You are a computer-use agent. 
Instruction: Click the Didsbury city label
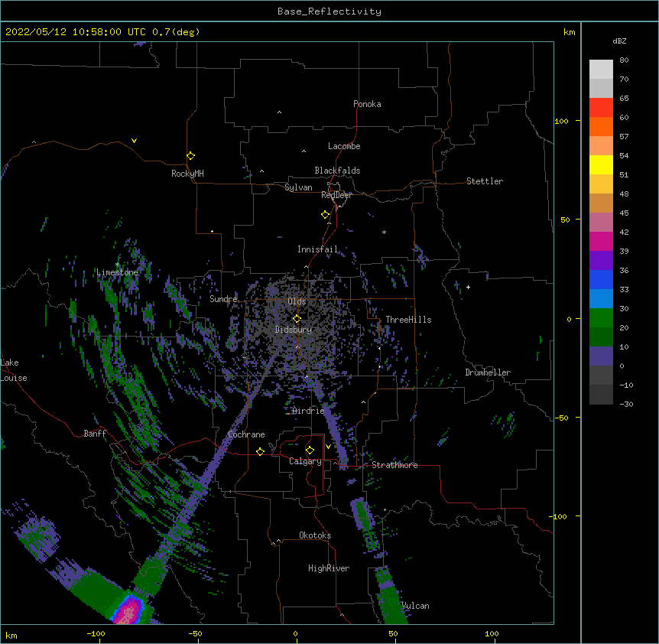[294, 330]
